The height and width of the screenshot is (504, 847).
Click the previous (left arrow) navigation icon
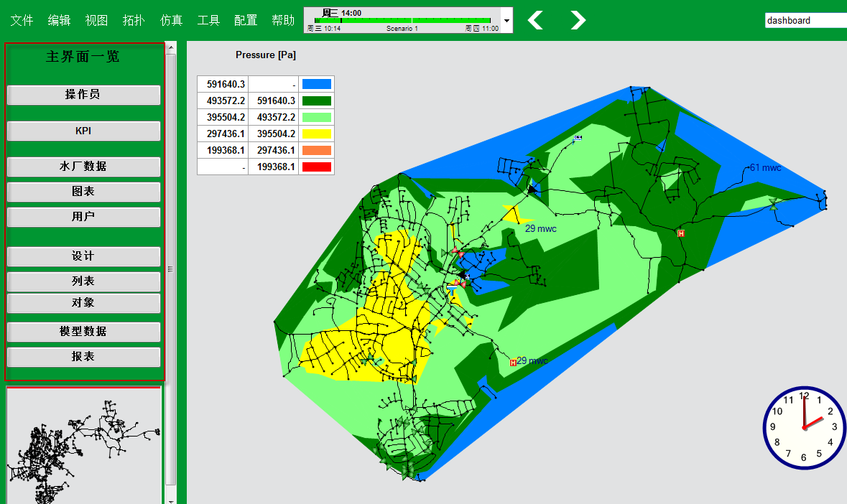[535, 20]
